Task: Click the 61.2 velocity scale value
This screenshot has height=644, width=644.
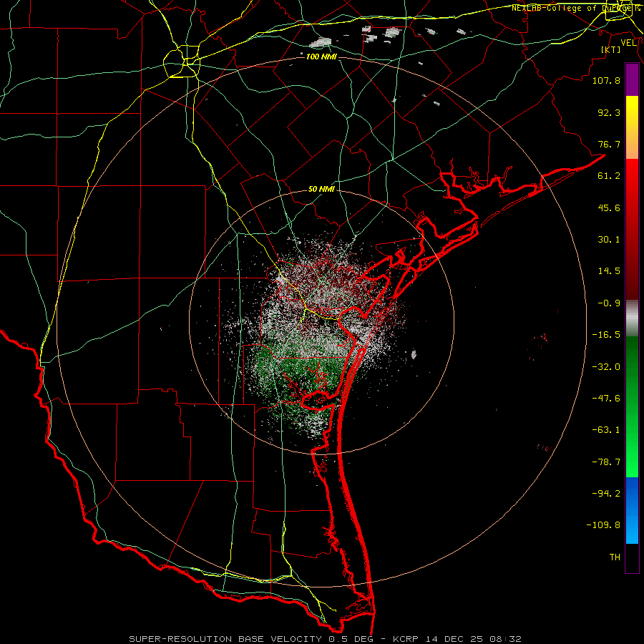Action: point(609,176)
